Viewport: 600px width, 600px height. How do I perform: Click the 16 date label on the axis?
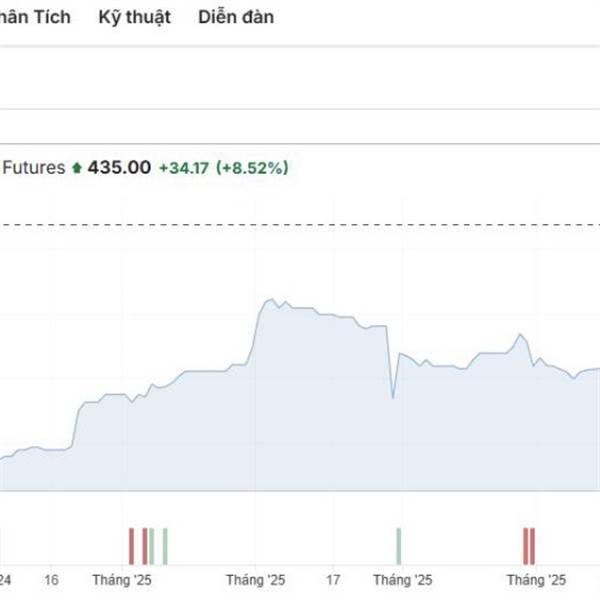51,580
